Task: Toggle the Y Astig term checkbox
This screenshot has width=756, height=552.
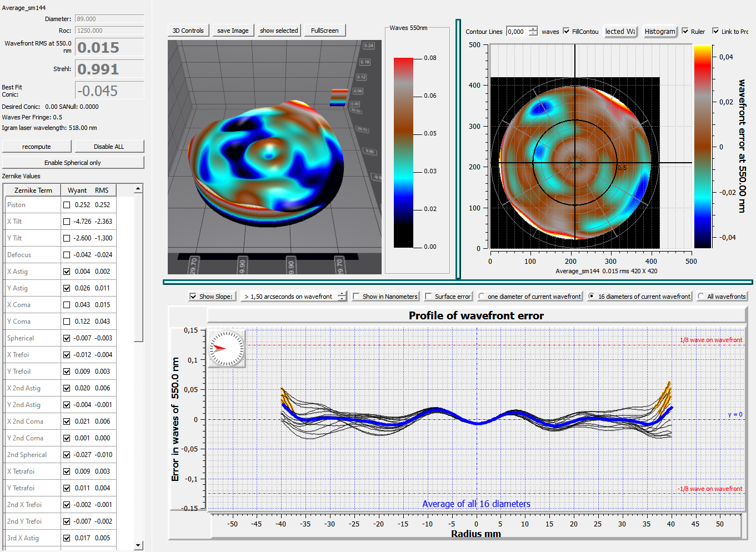Action: point(67,288)
